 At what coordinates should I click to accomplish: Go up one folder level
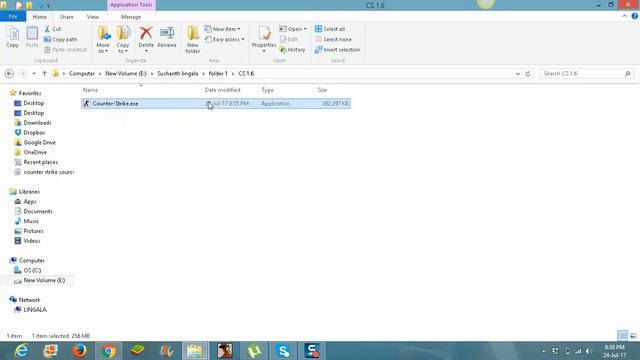click(44, 73)
